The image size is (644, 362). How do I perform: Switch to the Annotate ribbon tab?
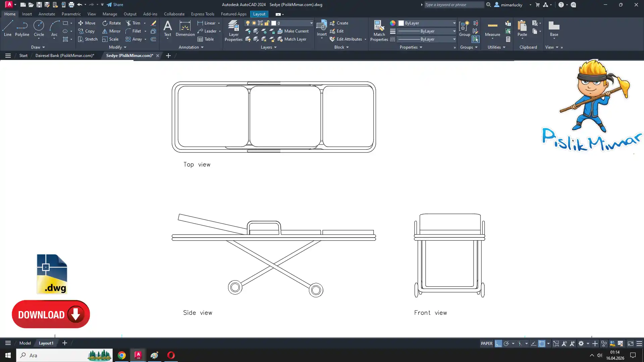[47, 14]
